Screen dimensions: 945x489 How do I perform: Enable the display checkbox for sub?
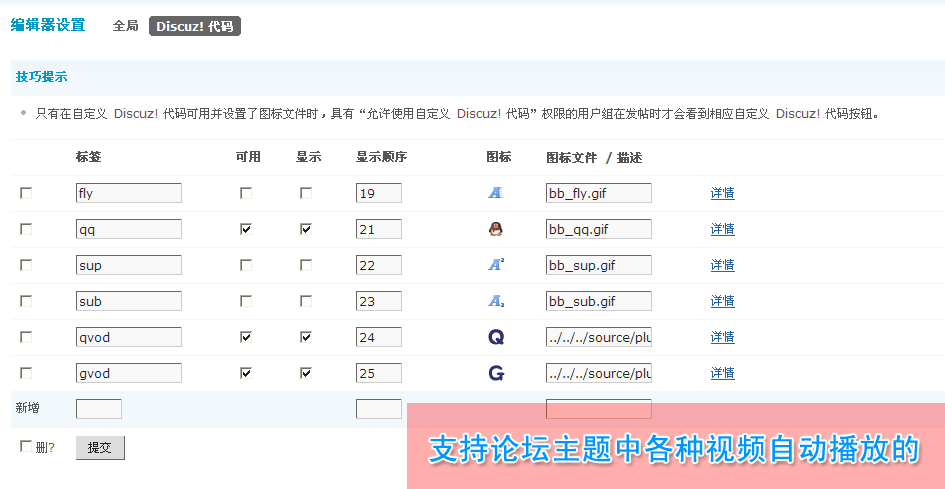(306, 301)
